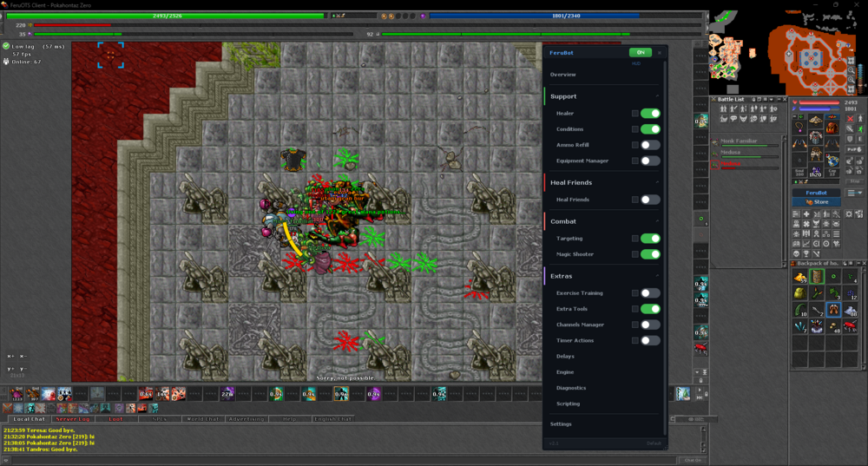Viewport: 868px width, 466px height.
Task: Click the green ON button in FeruBot header
Action: click(641, 53)
